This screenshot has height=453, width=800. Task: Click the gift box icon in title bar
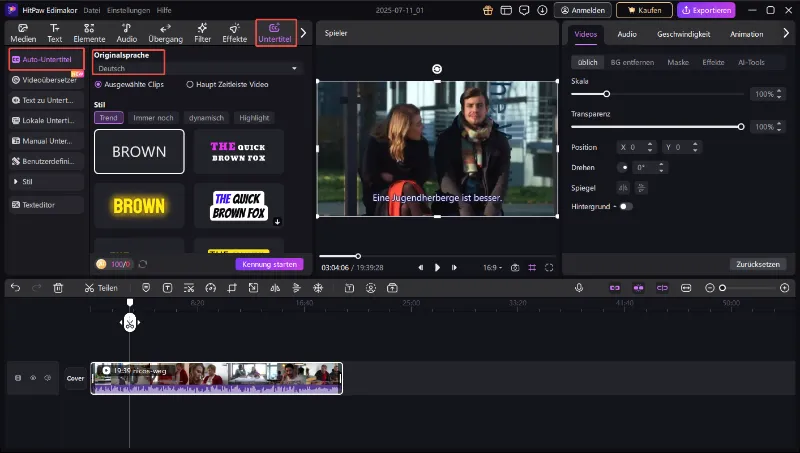488,10
